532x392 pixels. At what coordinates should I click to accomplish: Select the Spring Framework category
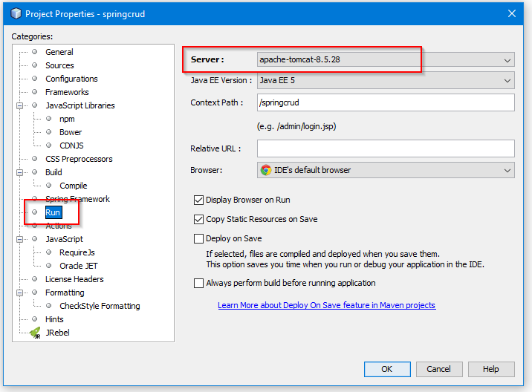tap(78, 199)
